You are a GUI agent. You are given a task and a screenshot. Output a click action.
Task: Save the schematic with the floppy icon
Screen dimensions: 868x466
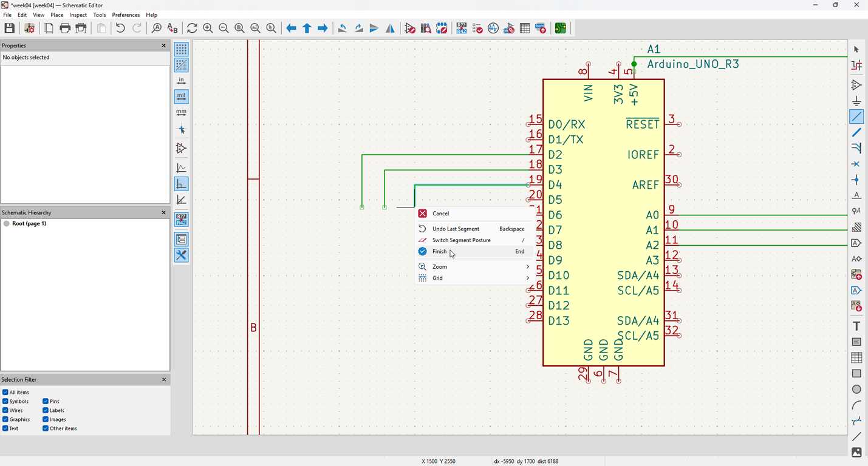pos(10,28)
